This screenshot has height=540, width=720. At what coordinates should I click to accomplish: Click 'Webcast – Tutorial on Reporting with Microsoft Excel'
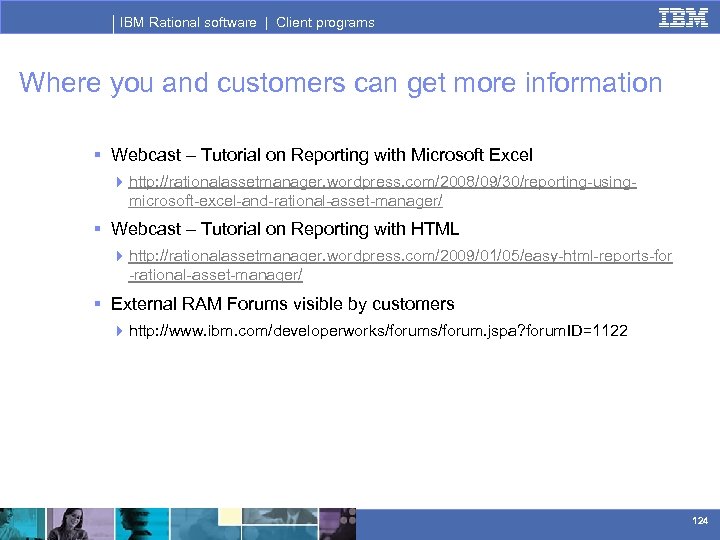pos(321,155)
